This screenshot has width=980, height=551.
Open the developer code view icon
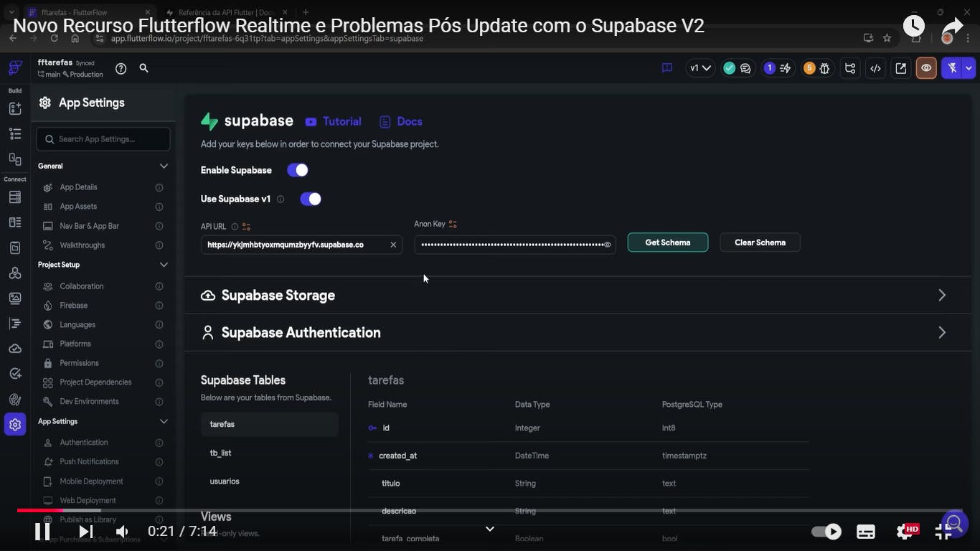point(875,68)
